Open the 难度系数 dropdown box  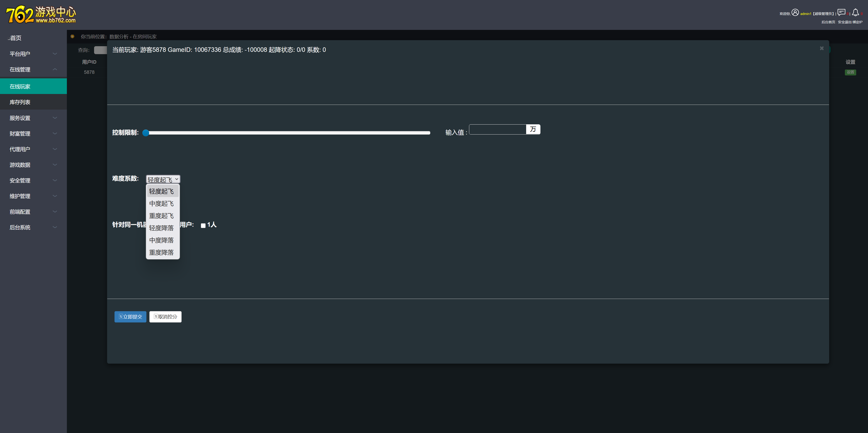pyautogui.click(x=163, y=179)
